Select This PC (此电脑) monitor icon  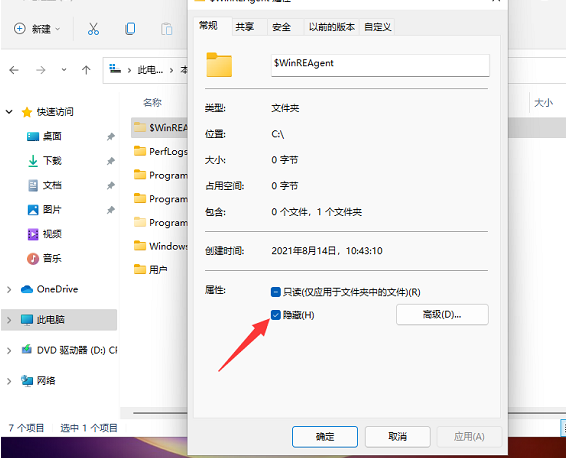coord(27,320)
